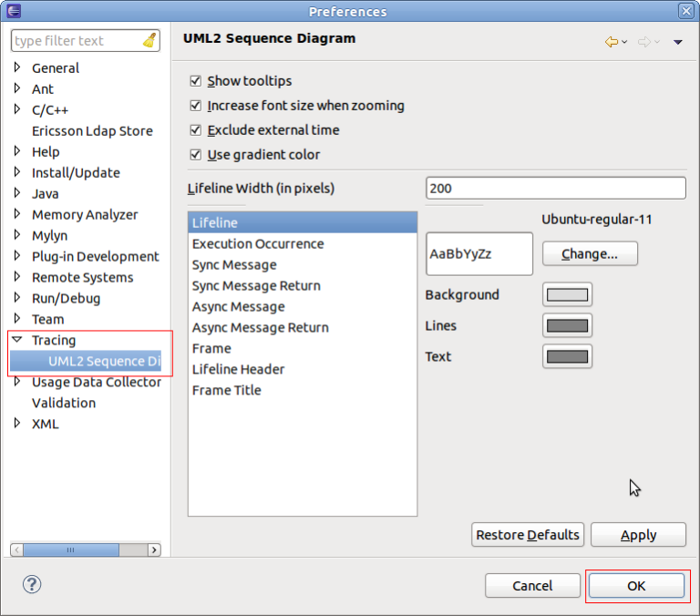
Task: Click the back navigation arrow icon
Action: pos(612,42)
